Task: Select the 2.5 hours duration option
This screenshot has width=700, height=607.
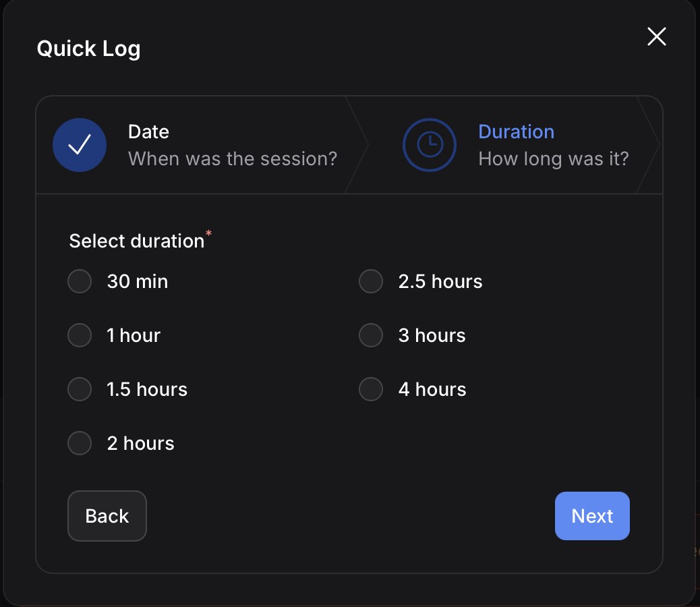Action: (x=371, y=281)
